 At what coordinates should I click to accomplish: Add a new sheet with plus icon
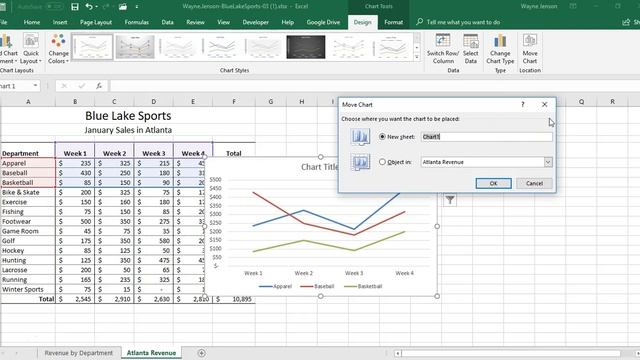[x=201, y=353]
